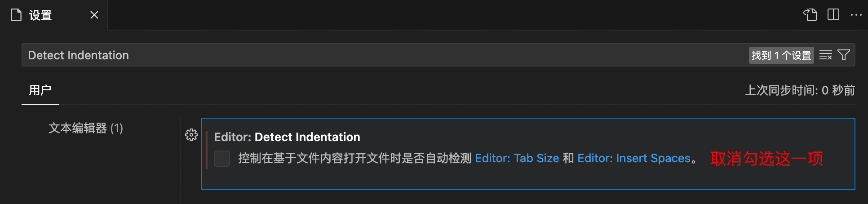Select the 设置 editor tab label

pos(40,15)
